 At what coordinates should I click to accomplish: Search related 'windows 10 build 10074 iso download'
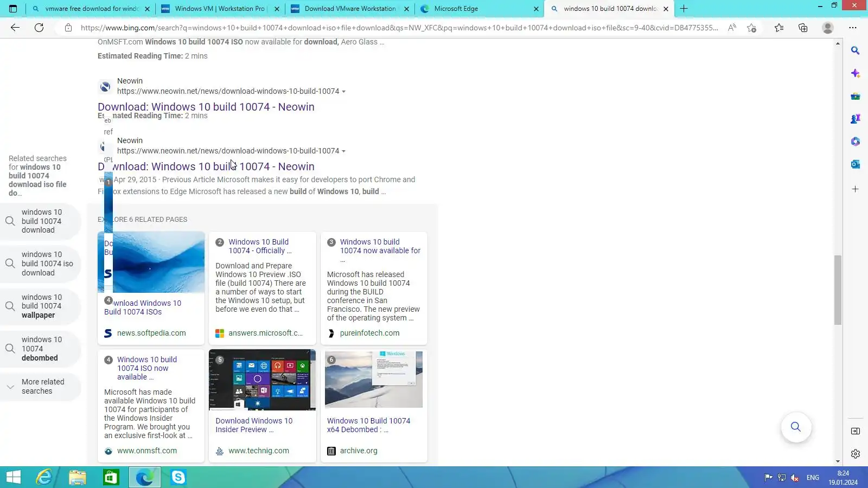coord(41,264)
